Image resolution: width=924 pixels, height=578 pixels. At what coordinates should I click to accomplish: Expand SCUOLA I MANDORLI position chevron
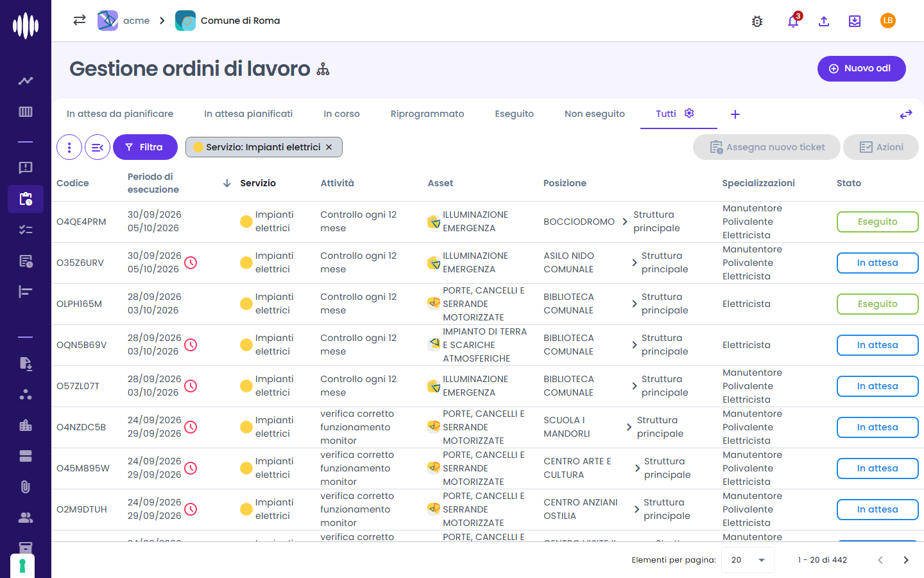point(629,427)
